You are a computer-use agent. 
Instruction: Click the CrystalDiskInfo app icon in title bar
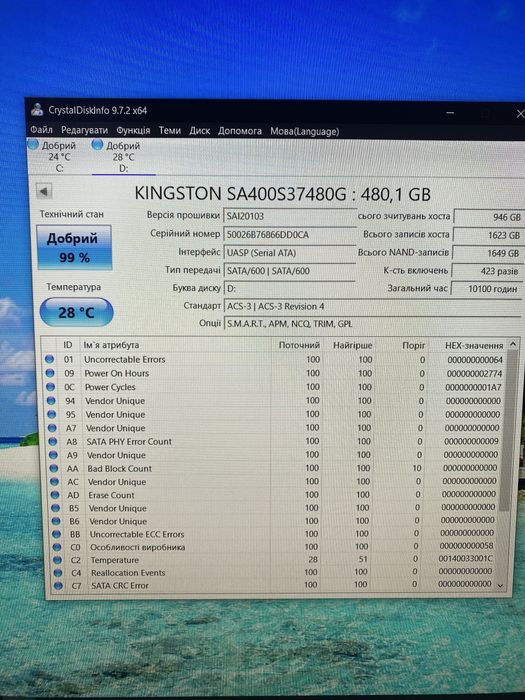click(x=37, y=109)
